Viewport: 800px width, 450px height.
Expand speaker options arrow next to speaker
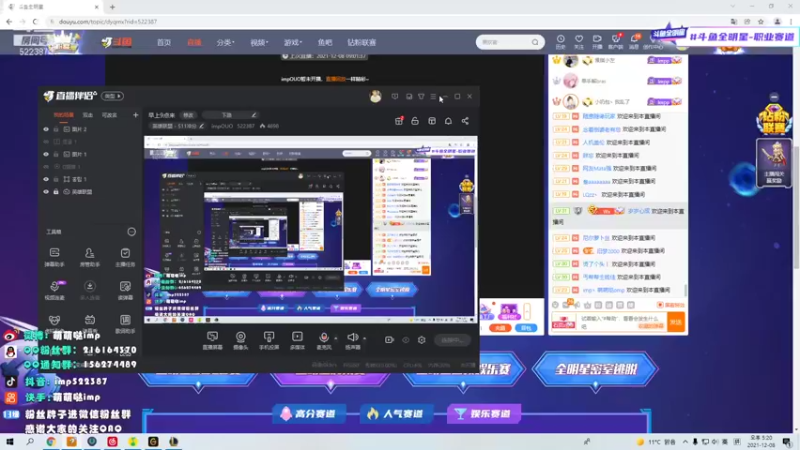(x=364, y=338)
